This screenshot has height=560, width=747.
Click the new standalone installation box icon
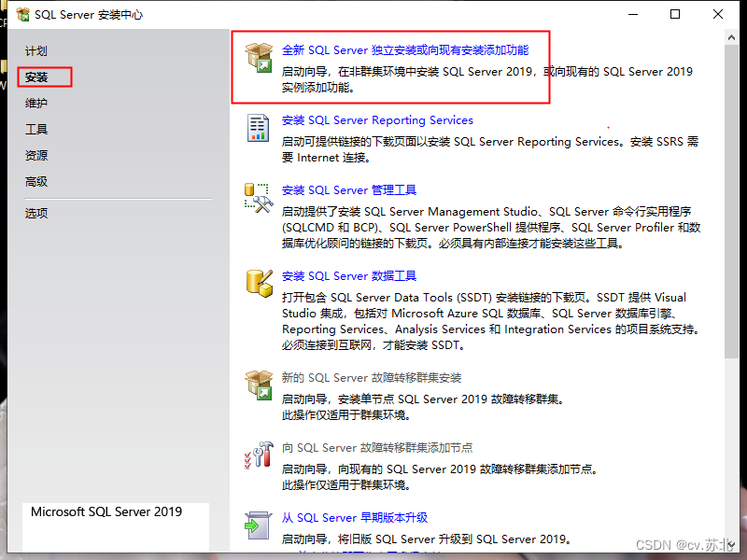259,58
